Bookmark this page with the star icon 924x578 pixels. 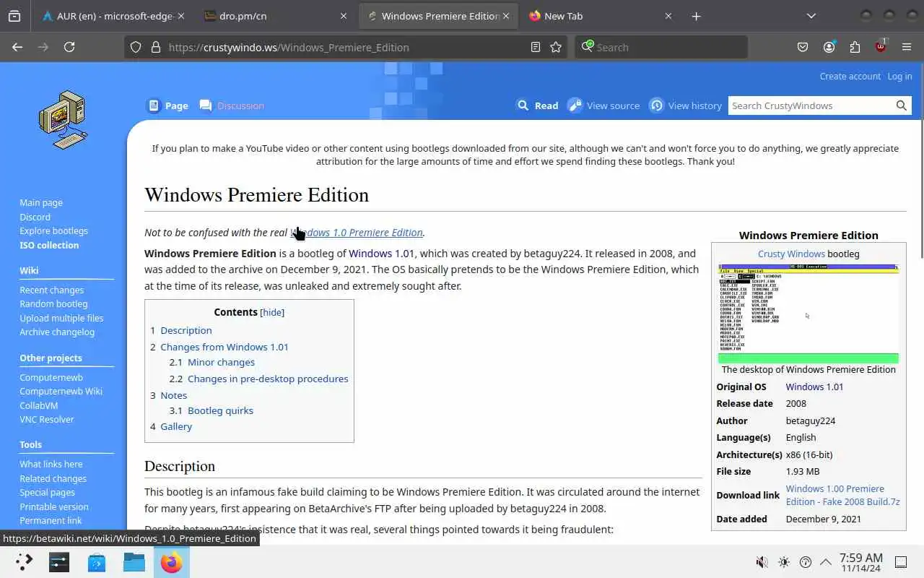(x=556, y=47)
